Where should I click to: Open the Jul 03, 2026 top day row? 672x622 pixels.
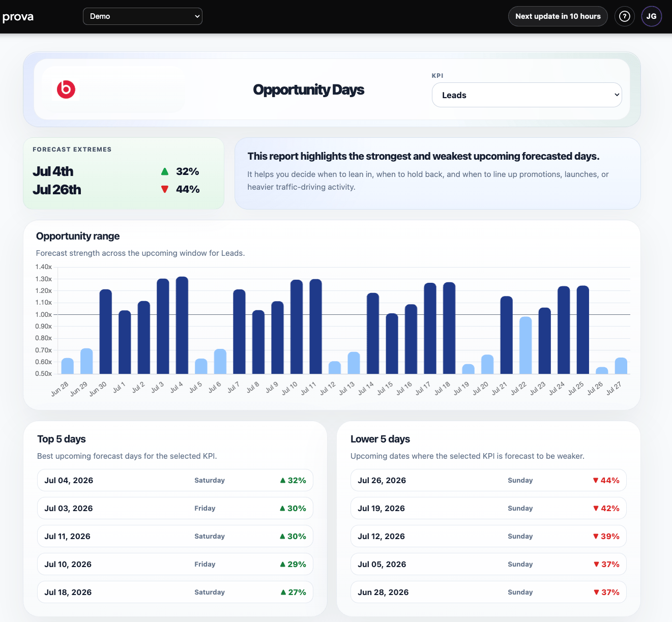(x=175, y=508)
